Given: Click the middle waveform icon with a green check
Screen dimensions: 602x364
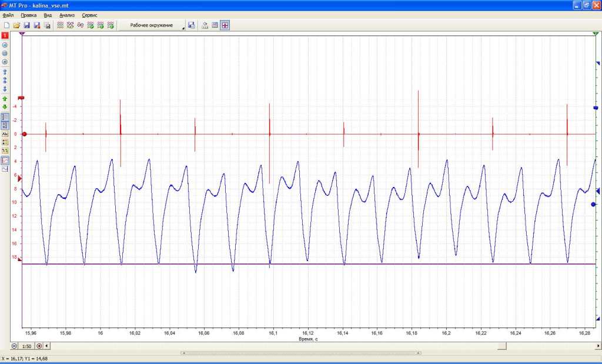Looking at the screenshot, I should click(x=100, y=25).
